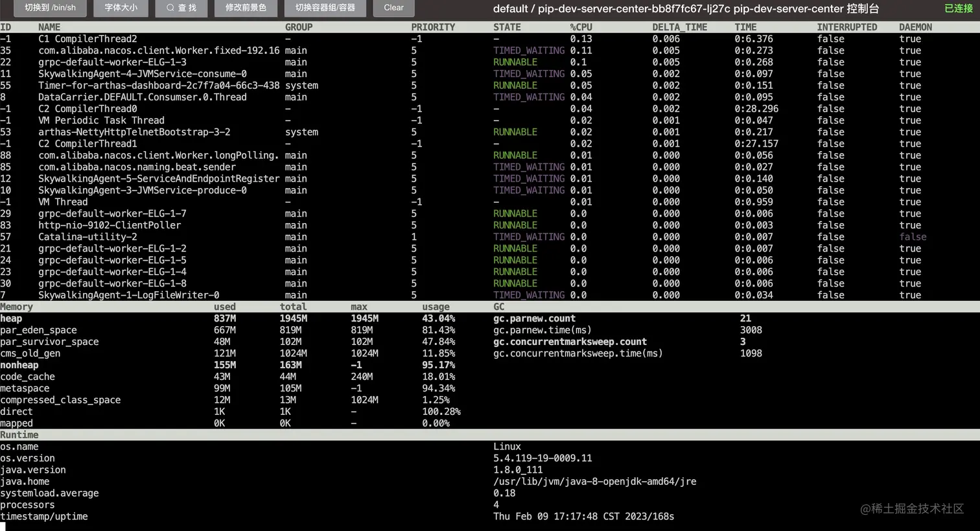
Task: Click the gc.concurrentmarksweep.time(ms) label
Action: click(578, 354)
